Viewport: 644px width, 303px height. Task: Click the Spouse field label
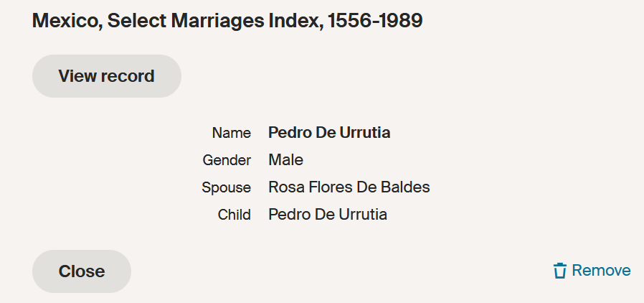226,187
